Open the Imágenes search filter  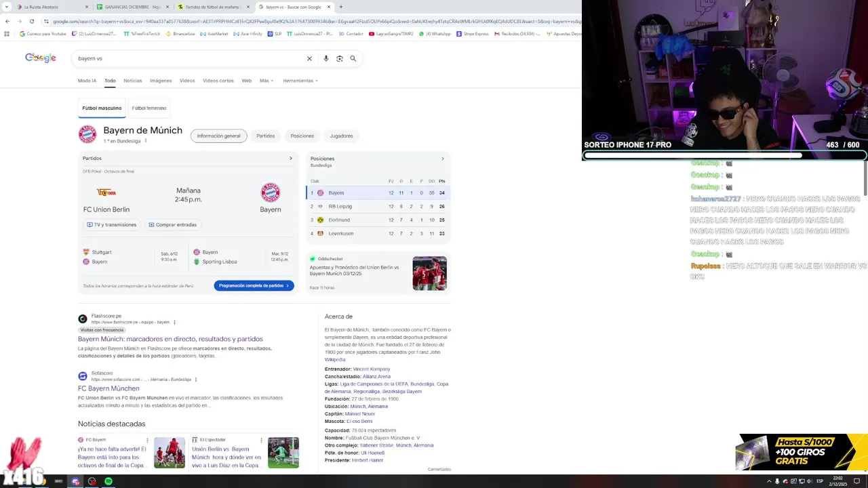pos(161,81)
